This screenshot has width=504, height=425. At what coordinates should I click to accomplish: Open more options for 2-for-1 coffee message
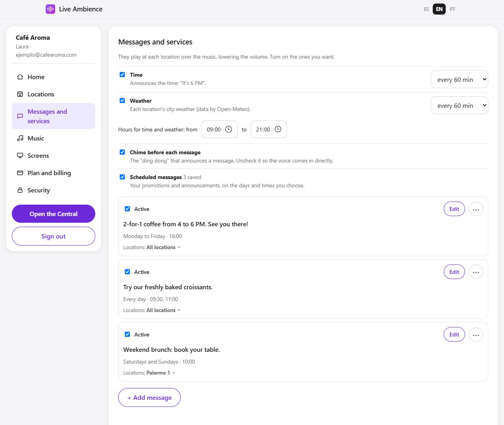tap(476, 209)
